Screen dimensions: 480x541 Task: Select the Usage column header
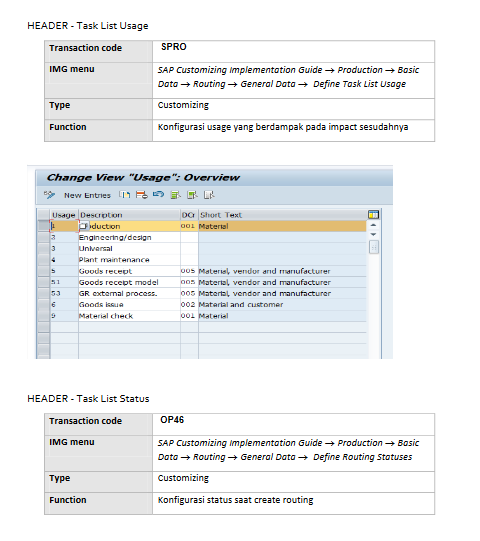click(x=64, y=215)
